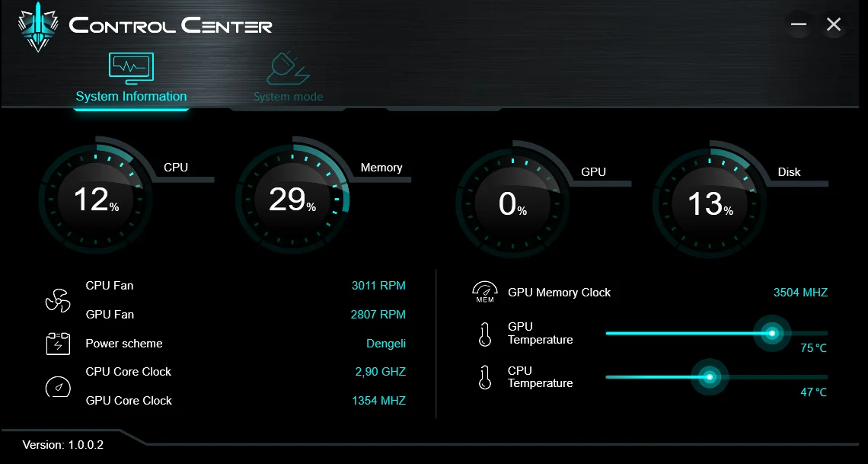The width and height of the screenshot is (868, 464).
Task: Click the Memory gauge label
Action: (x=381, y=167)
